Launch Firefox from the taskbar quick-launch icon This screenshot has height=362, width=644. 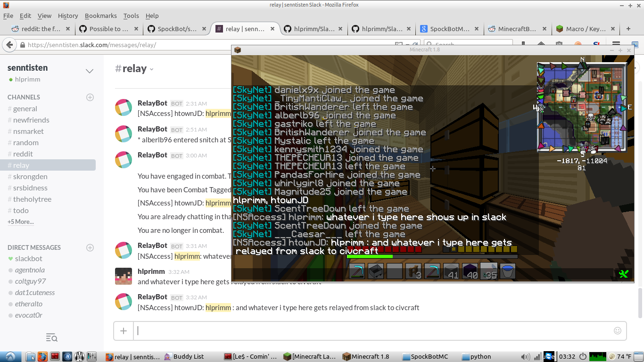42,356
